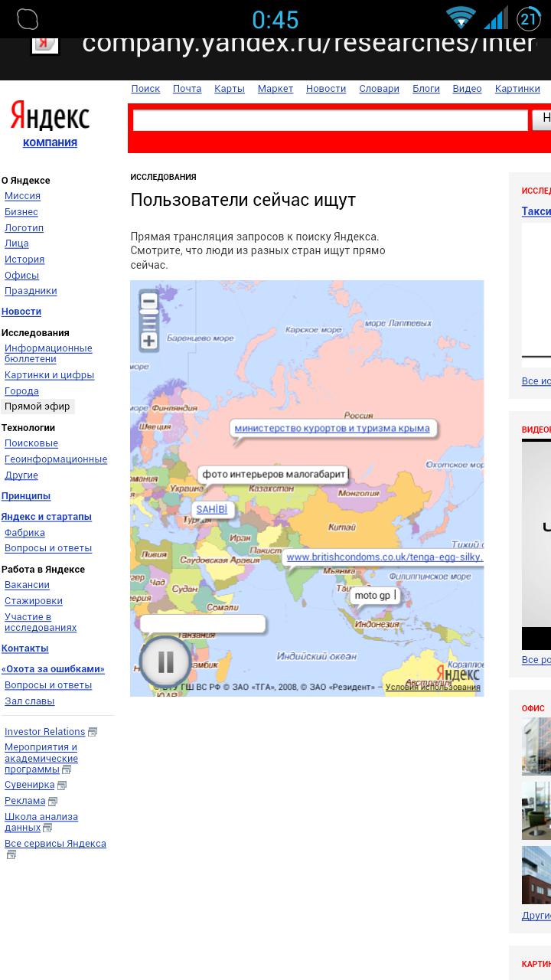The height and width of the screenshot is (980, 551).
Task: Open История sidebar link
Action: tap(24, 260)
